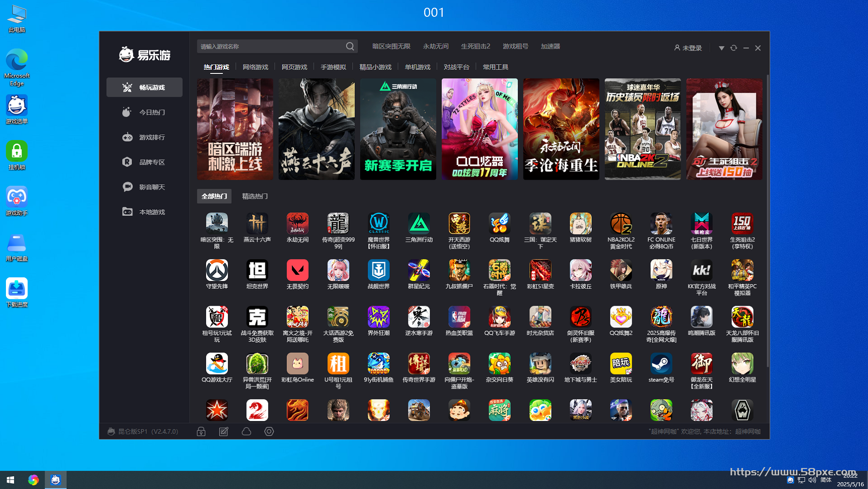Click the volume icon in the system tray

click(x=812, y=480)
